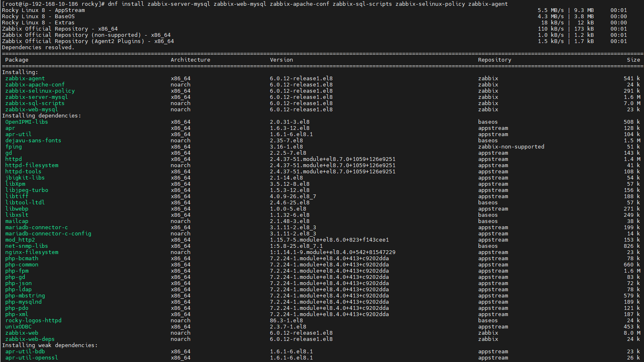This screenshot has width=644, height=362.
Task: Select the nginx-filesystem package name
Action: coord(31,252)
